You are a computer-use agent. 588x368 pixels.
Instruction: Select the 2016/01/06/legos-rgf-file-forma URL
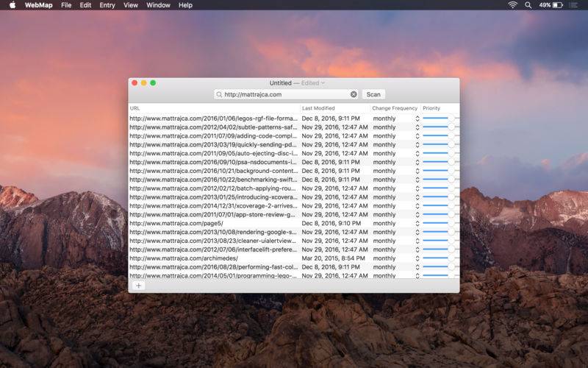point(213,118)
